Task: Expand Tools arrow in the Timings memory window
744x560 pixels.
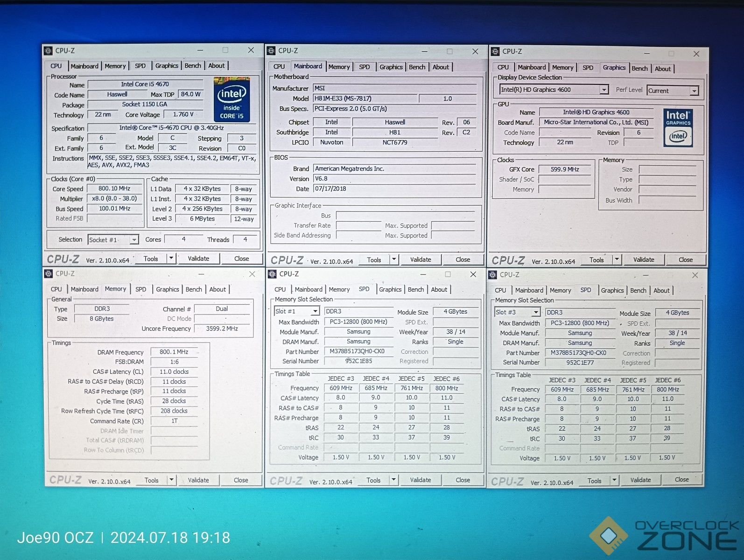Action: coord(171,480)
